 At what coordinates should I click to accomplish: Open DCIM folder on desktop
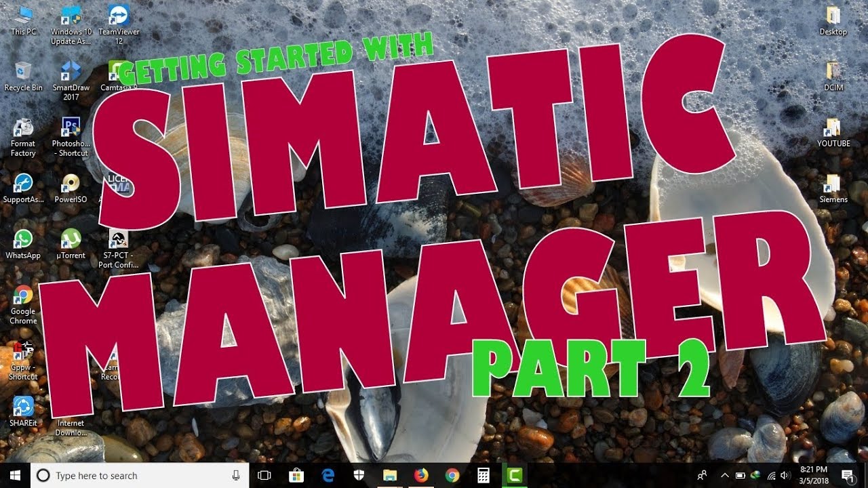pos(833,76)
